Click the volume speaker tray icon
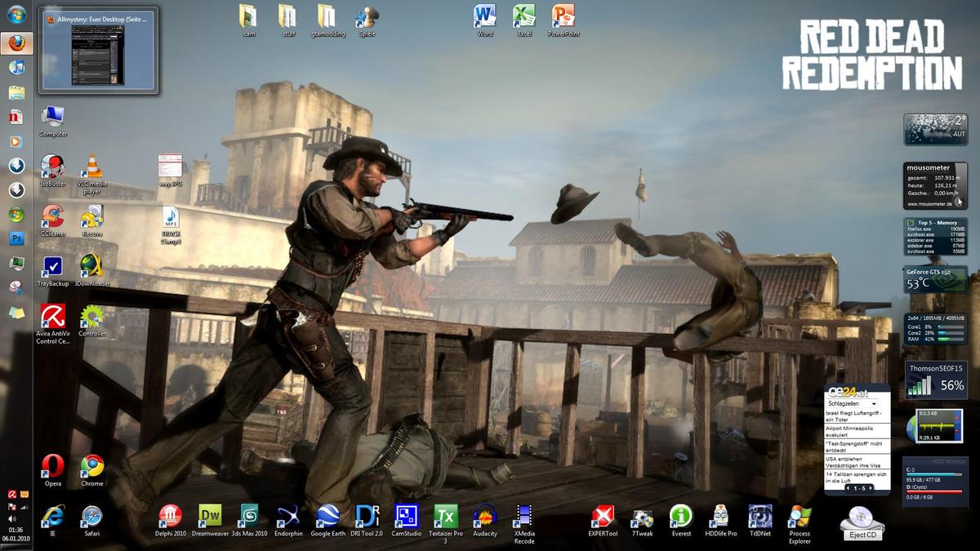This screenshot has height=551, width=980. (11, 518)
